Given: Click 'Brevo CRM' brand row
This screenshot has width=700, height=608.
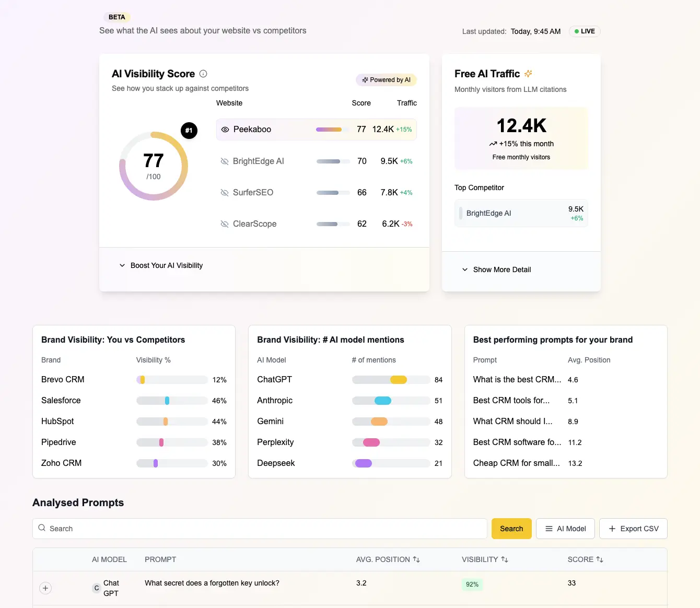Looking at the screenshot, I should pyautogui.click(x=134, y=380).
